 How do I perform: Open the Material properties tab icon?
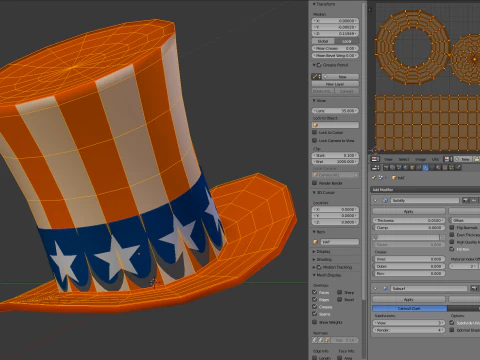tap(438, 167)
